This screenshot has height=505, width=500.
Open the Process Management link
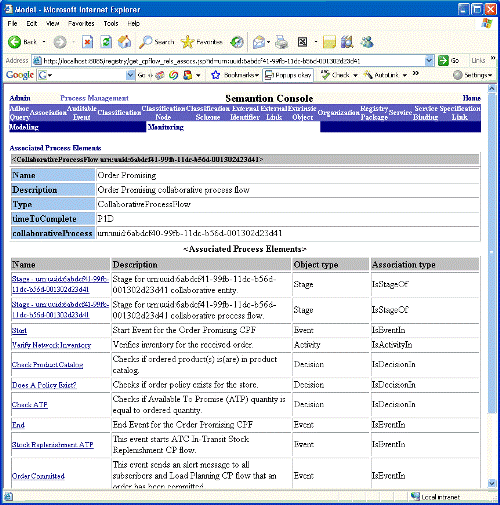[94, 98]
